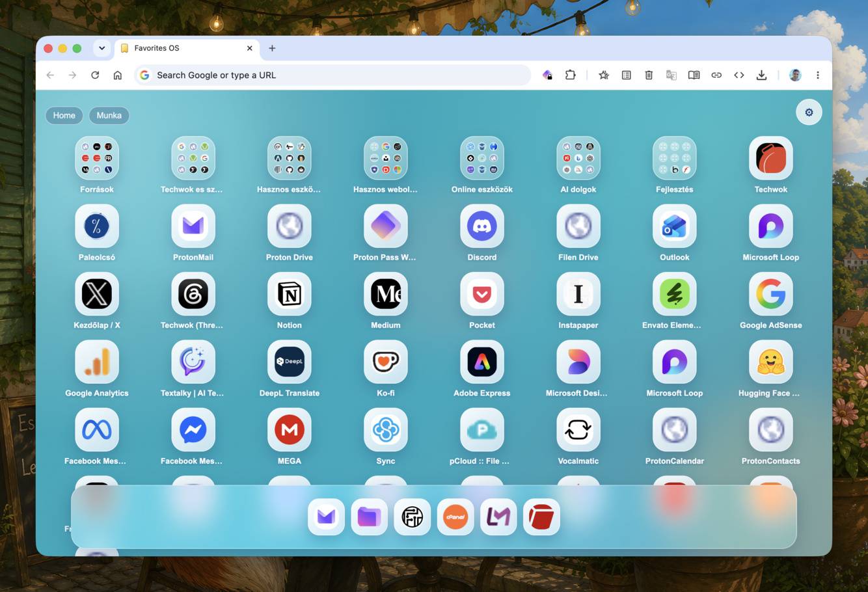Image resolution: width=868 pixels, height=592 pixels.
Task: Launch the Sync shortcut
Action: click(x=386, y=429)
